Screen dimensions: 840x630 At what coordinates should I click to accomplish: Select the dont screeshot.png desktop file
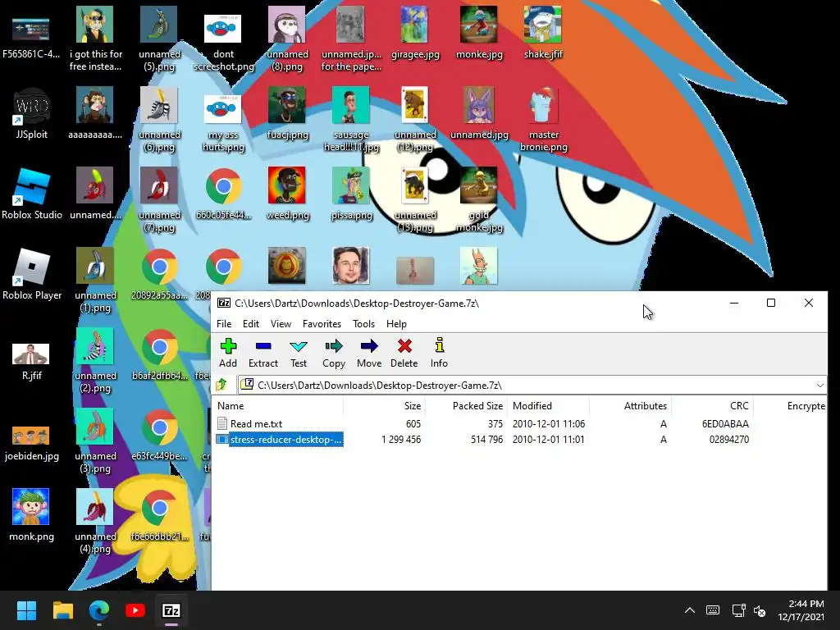pyautogui.click(x=223, y=42)
